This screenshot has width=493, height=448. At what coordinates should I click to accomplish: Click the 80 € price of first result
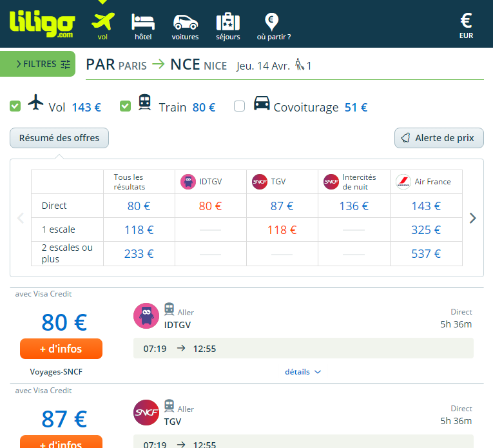[64, 322]
